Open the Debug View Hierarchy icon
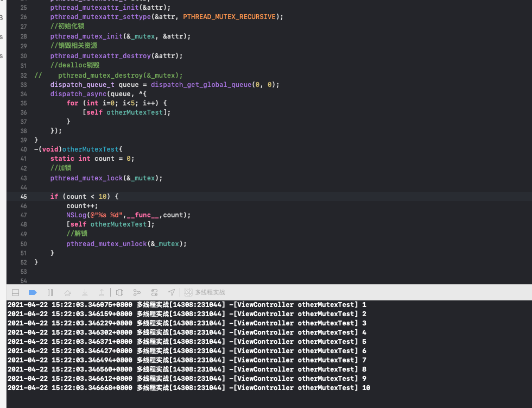 (x=119, y=293)
